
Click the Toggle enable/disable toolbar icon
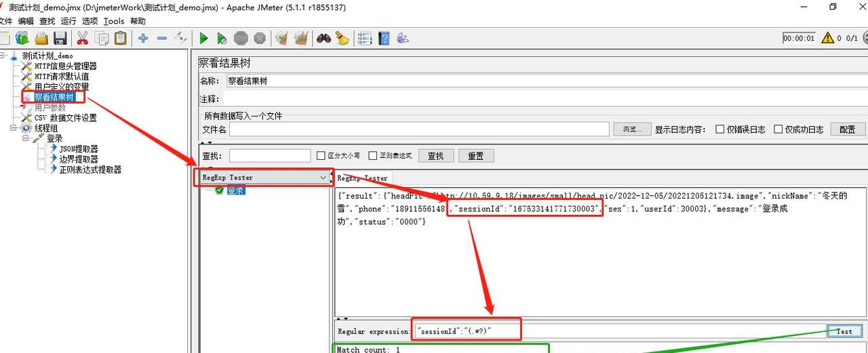[x=180, y=38]
